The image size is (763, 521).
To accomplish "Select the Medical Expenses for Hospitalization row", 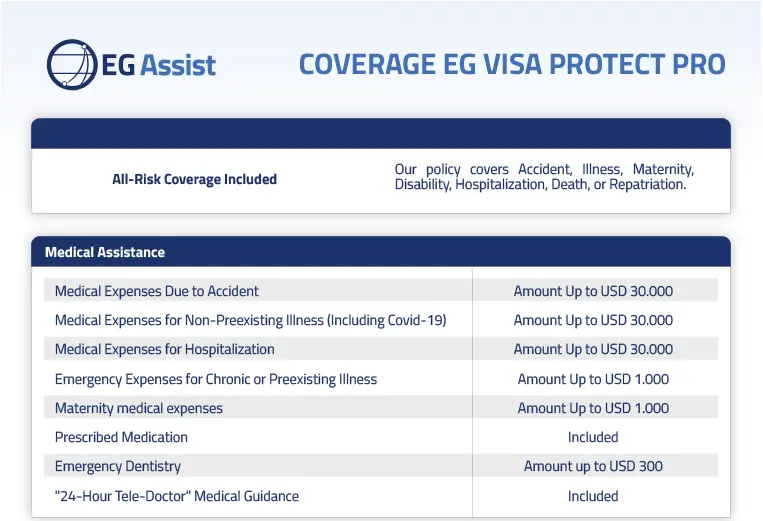I will pos(164,349).
